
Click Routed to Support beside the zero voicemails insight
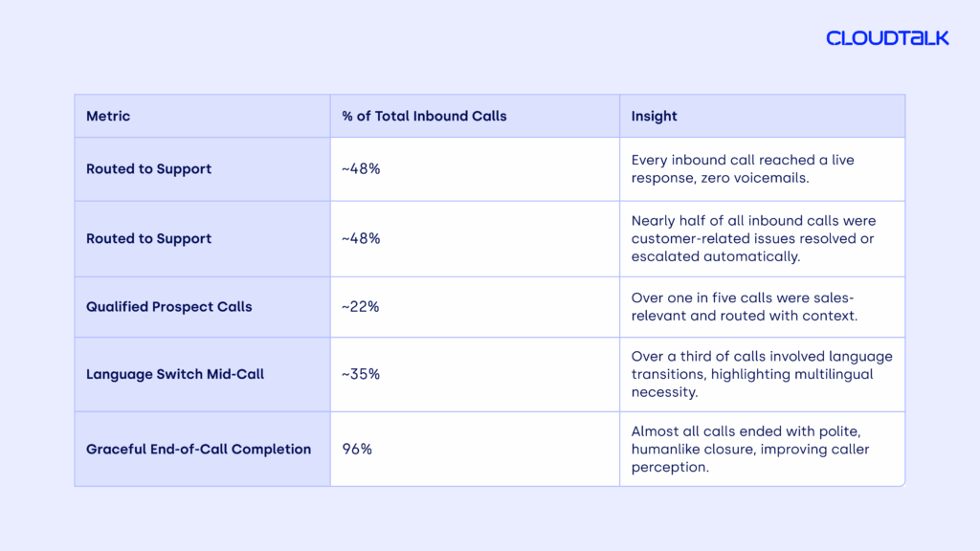click(x=148, y=169)
